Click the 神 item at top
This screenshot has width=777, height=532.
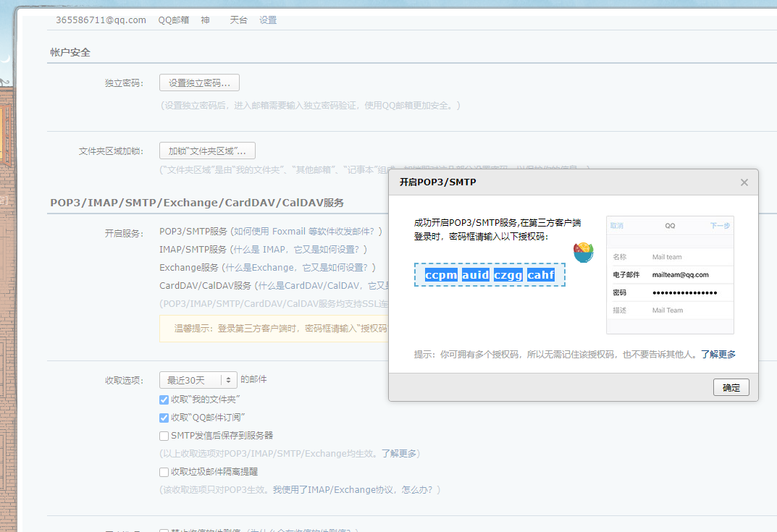(x=205, y=20)
